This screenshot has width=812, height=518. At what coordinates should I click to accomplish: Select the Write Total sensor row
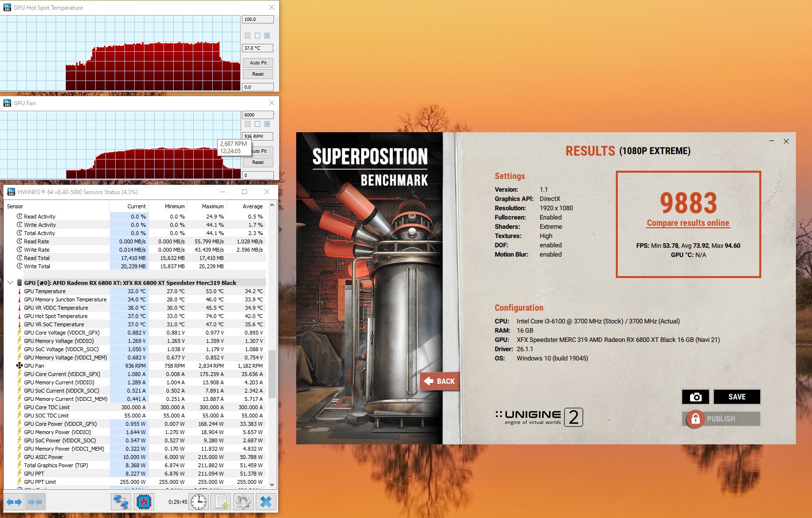tap(135, 266)
